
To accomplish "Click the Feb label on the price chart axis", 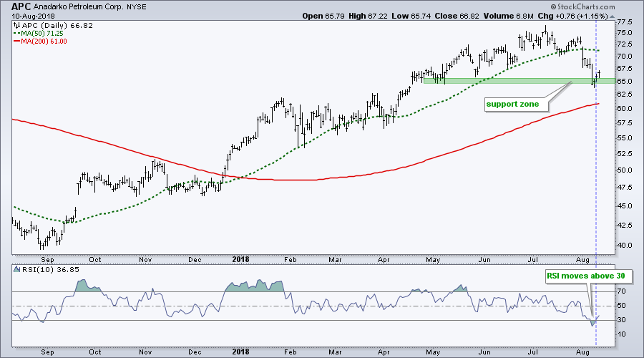I will 291,260.
